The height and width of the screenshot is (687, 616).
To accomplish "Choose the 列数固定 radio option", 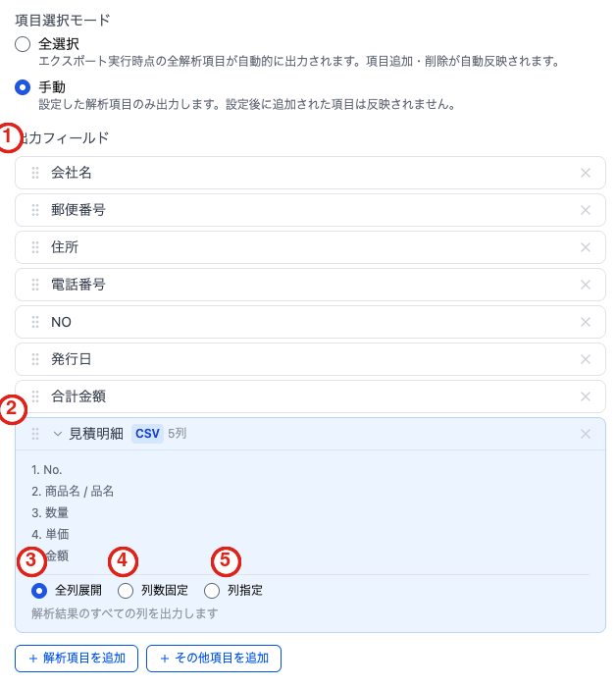I will (126, 591).
